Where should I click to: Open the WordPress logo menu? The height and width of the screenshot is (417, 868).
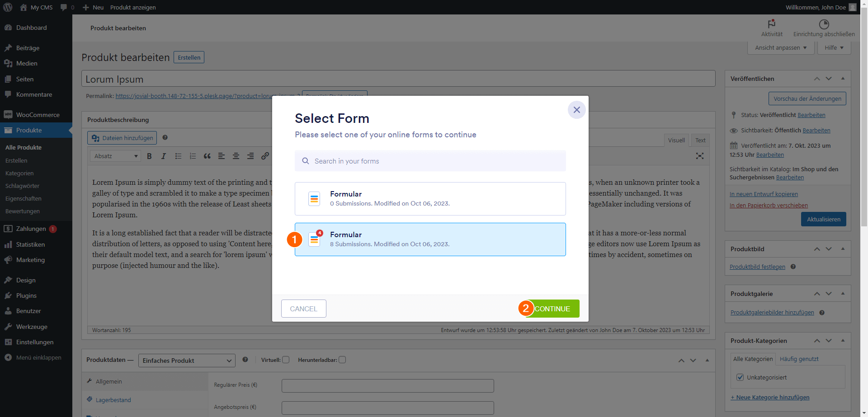tap(8, 7)
